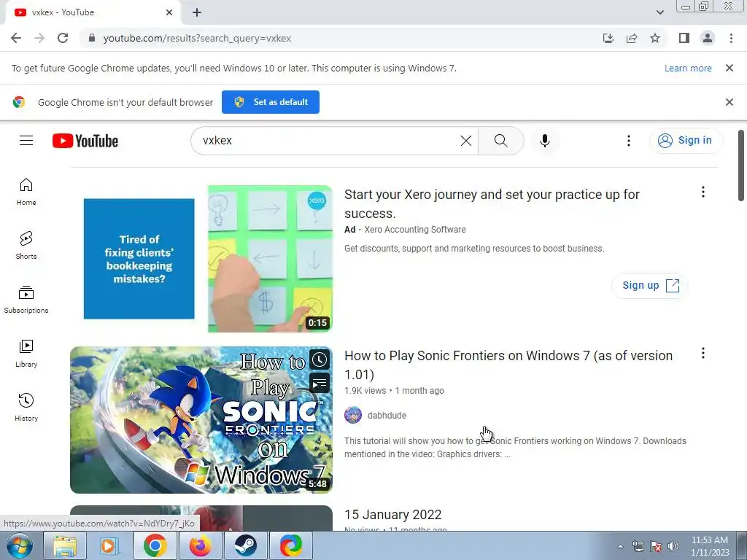Bookmark this tab with star

click(655, 38)
